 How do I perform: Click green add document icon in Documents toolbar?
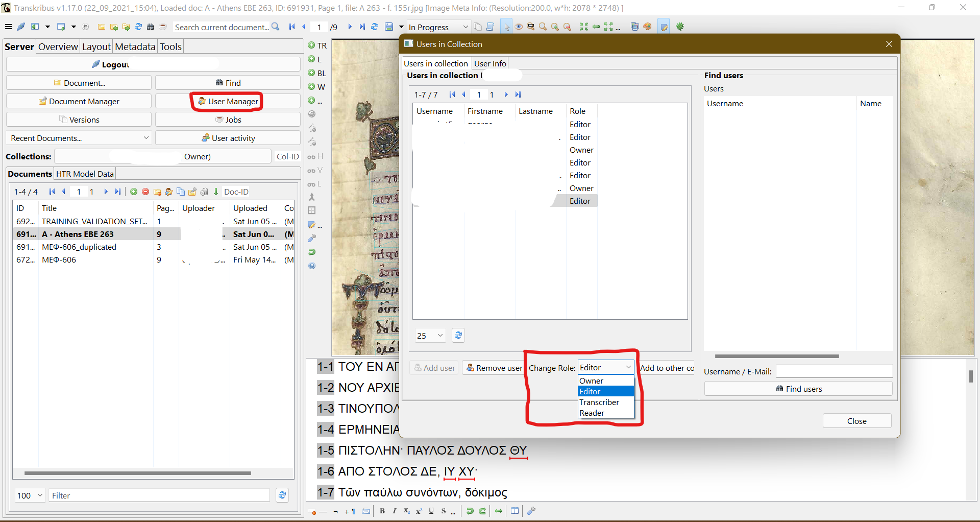[x=134, y=192]
